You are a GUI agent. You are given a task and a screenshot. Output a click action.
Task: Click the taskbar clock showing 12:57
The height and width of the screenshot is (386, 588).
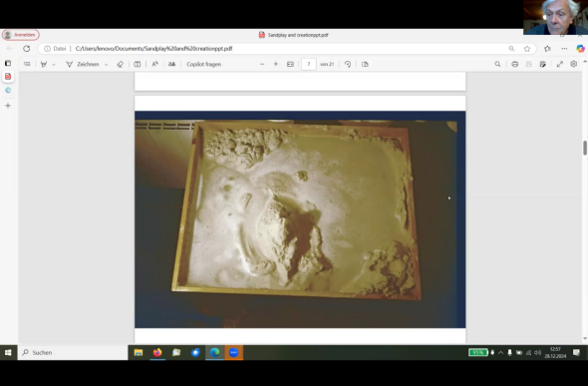[555, 353]
